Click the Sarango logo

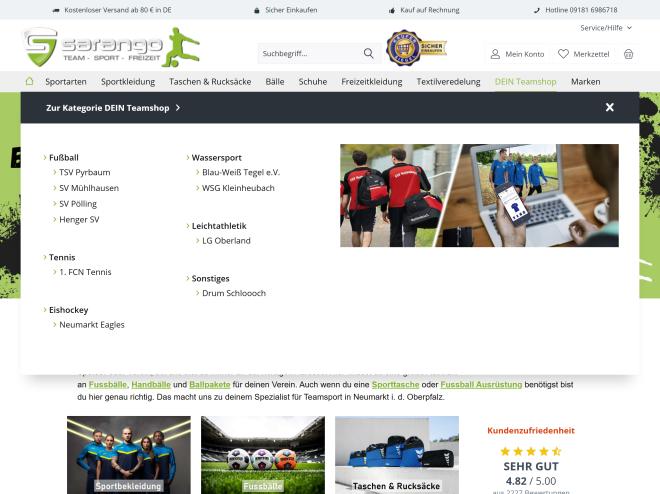point(111,47)
